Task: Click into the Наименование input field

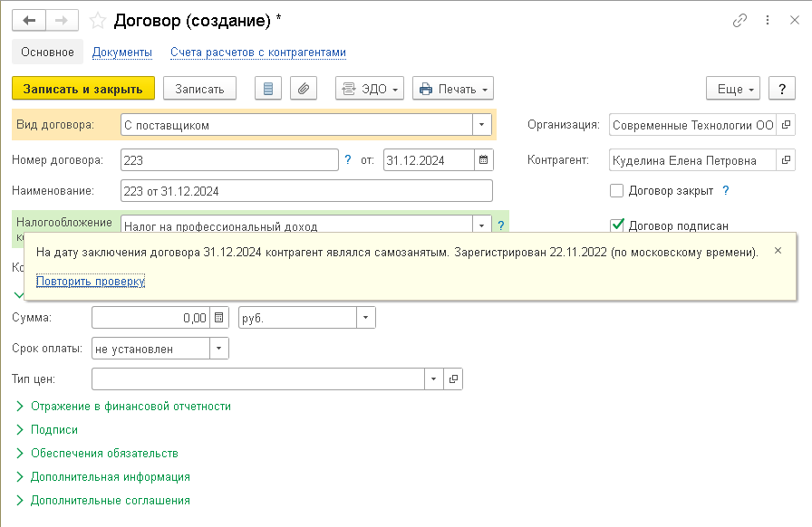Action: click(305, 191)
